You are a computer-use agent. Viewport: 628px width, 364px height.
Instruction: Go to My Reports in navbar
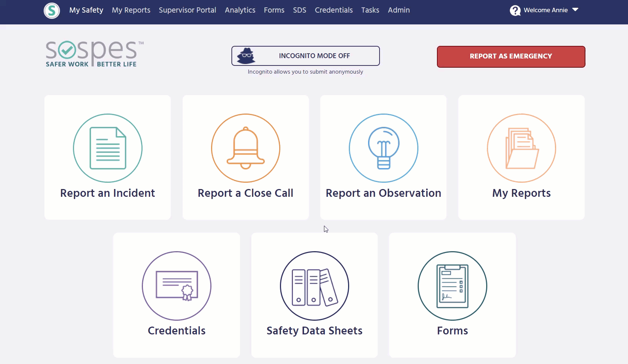131,10
